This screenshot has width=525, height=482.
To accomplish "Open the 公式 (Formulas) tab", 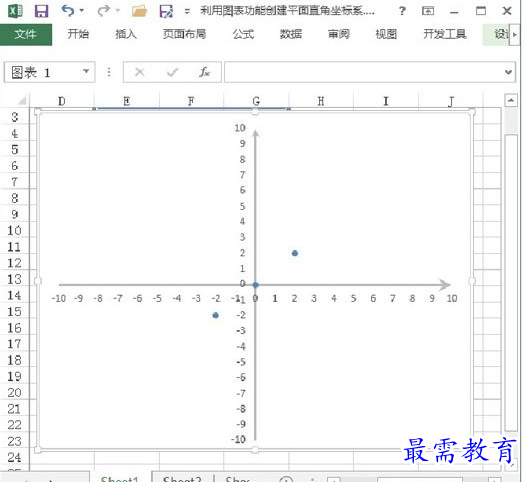I will 243,34.
